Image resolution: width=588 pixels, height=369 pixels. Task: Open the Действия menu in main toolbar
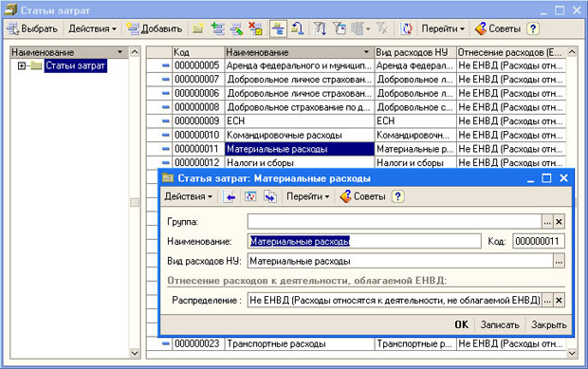click(x=92, y=28)
